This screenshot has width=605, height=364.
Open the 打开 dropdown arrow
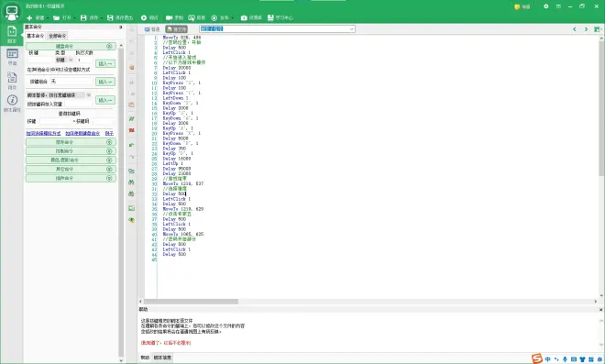74,17
